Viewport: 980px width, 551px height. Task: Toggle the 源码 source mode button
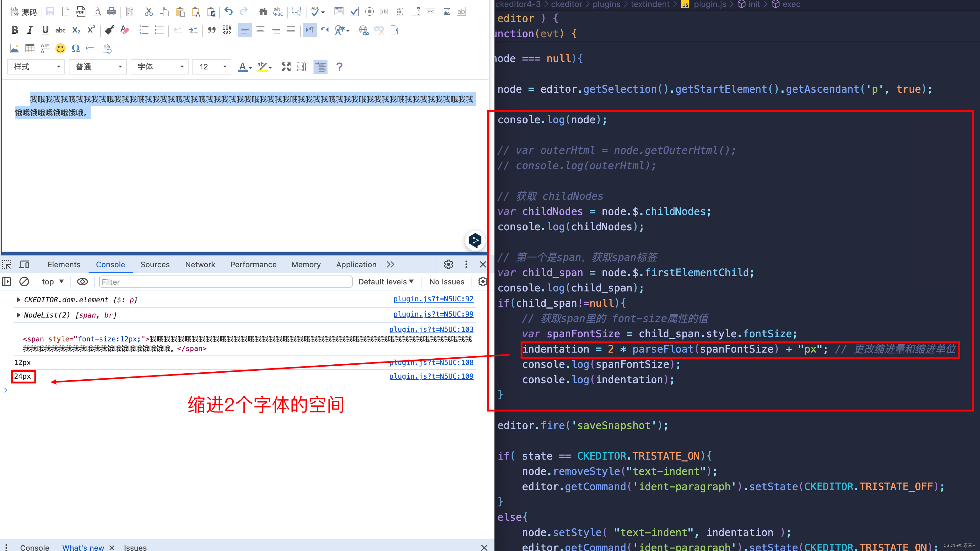[24, 12]
